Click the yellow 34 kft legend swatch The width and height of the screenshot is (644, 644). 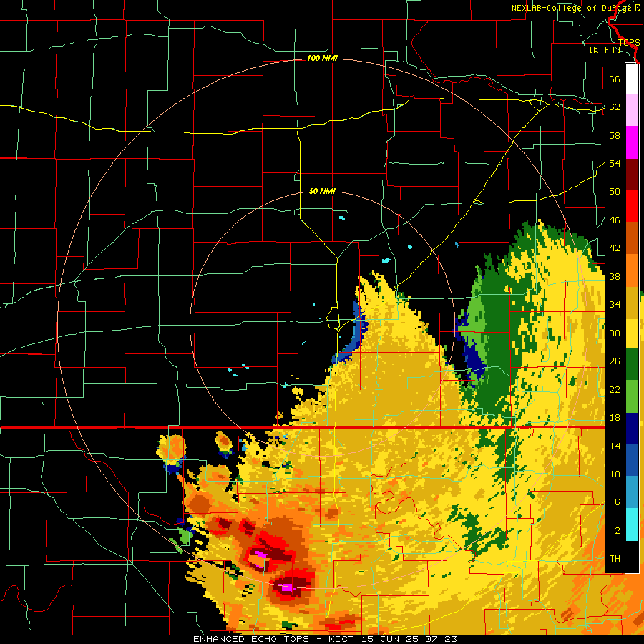632,333
